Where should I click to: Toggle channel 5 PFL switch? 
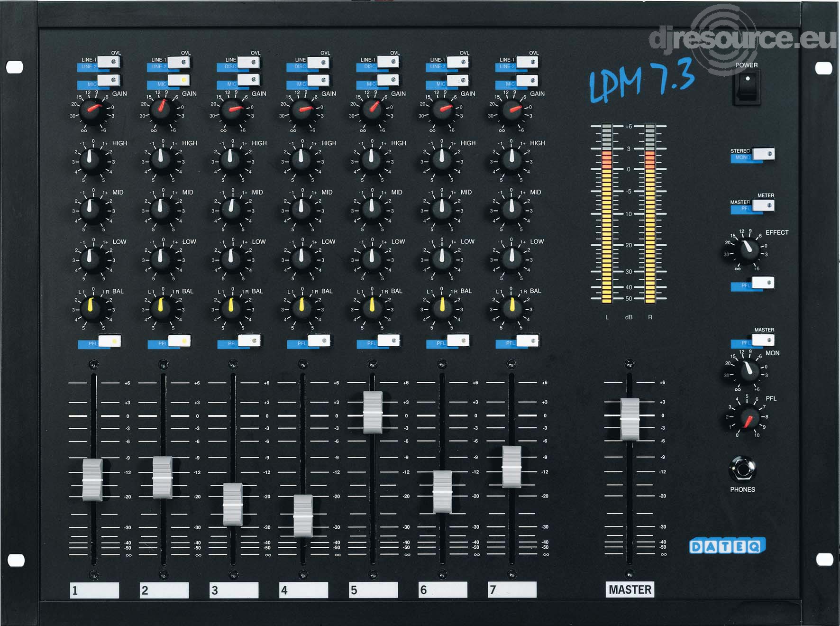coord(388,340)
